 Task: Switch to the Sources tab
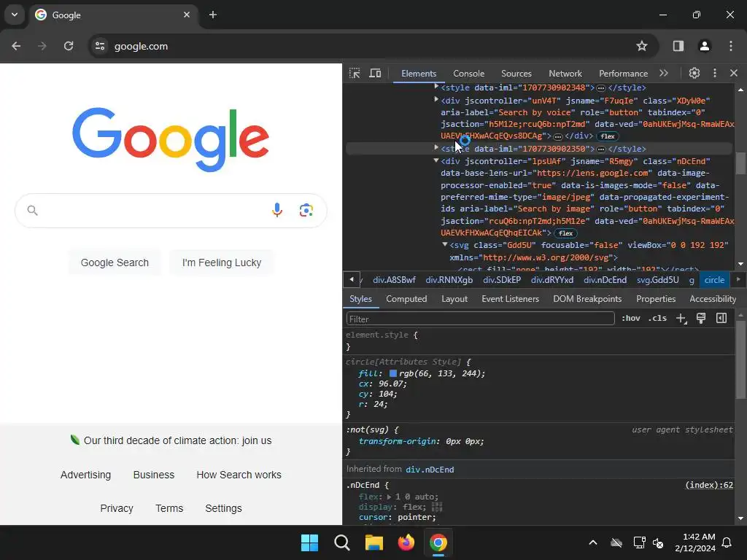pyautogui.click(x=516, y=74)
